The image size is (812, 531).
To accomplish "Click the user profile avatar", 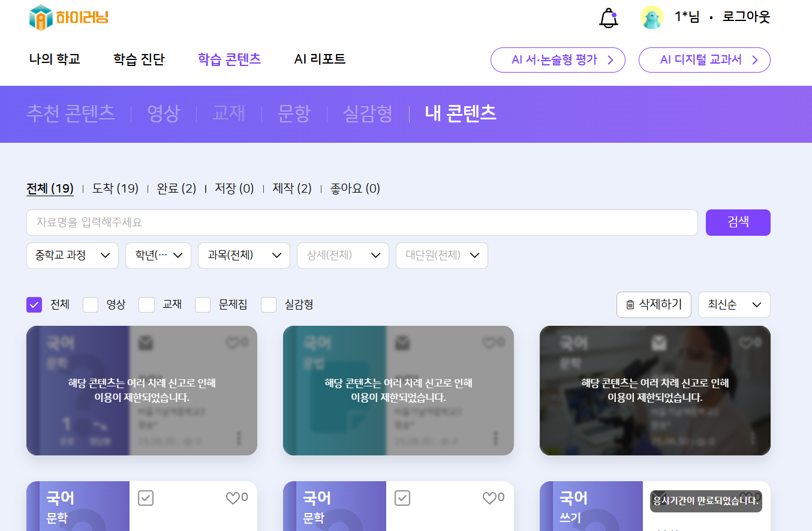I will click(x=652, y=17).
